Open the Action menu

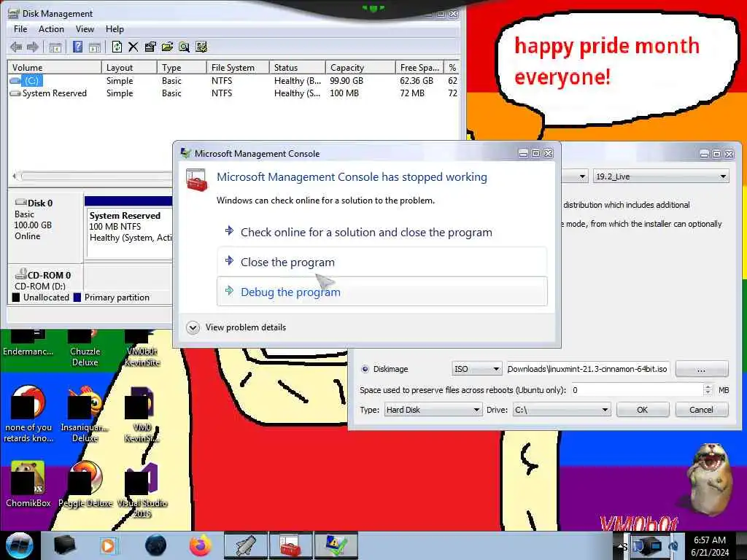click(51, 29)
